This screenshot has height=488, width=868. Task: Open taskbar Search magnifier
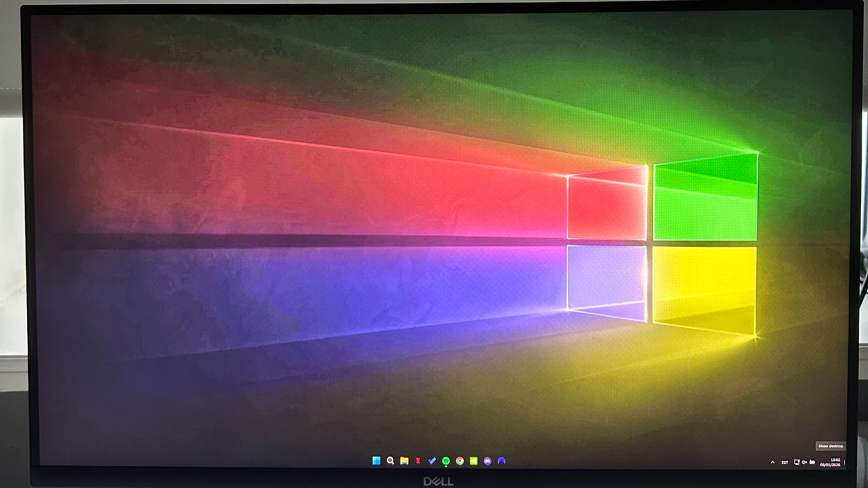pyautogui.click(x=391, y=460)
